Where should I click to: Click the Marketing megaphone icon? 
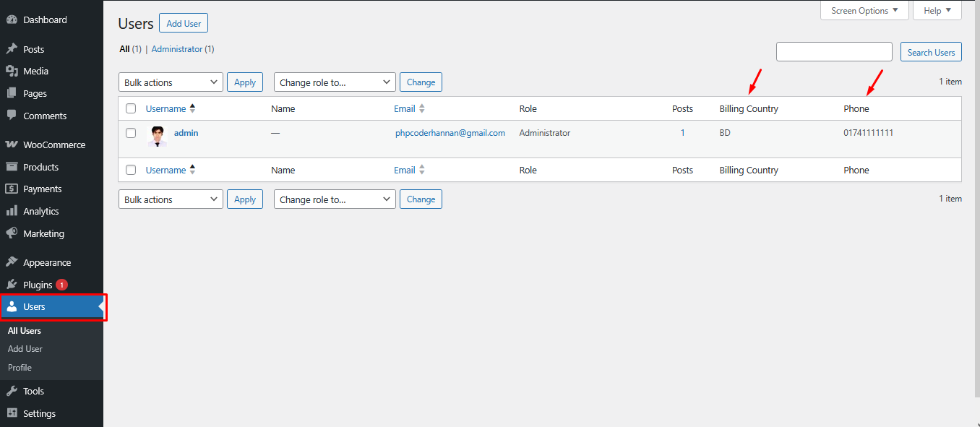coord(12,233)
